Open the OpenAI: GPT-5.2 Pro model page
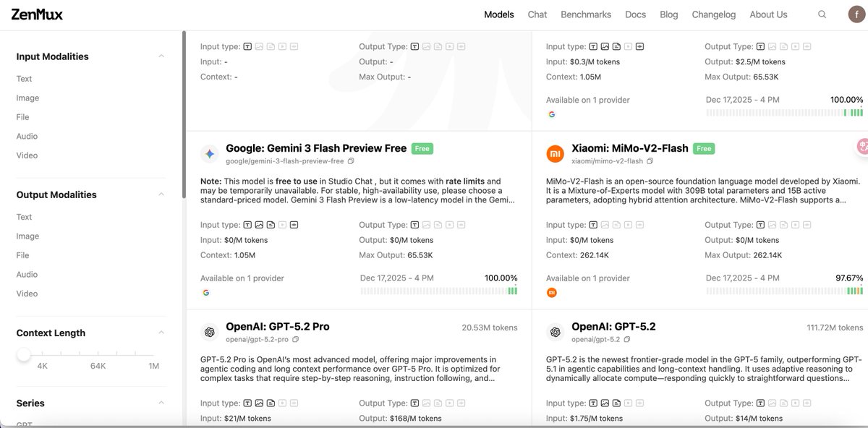The image size is (868, 428). pyautogui.click(x=278, y=327)
